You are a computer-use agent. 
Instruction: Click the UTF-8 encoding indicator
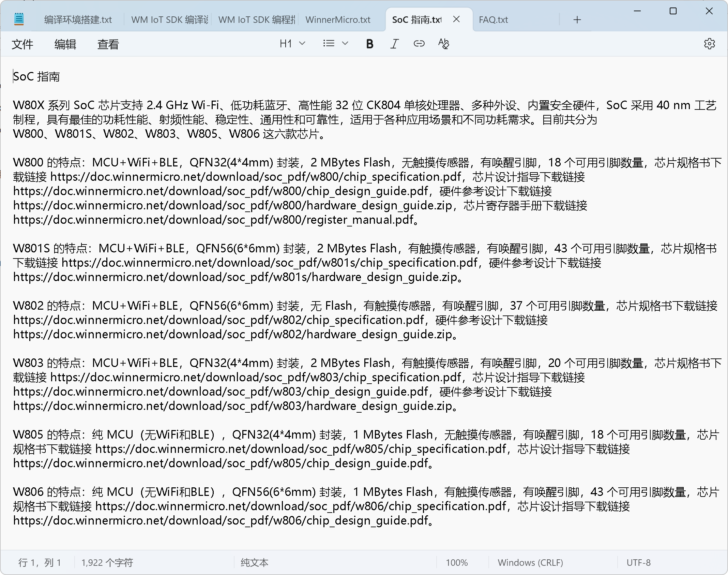click(x=638, y=562)
